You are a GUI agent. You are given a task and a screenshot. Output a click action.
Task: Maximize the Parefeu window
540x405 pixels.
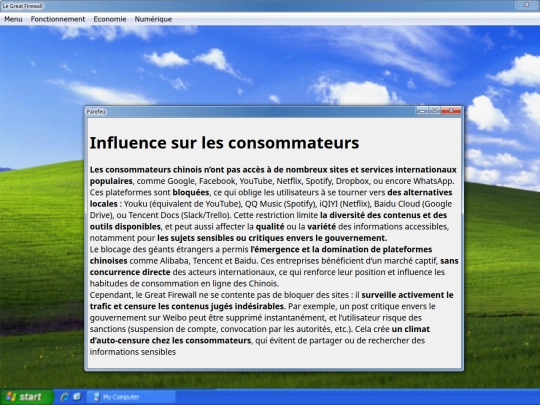tap(434, 110)
